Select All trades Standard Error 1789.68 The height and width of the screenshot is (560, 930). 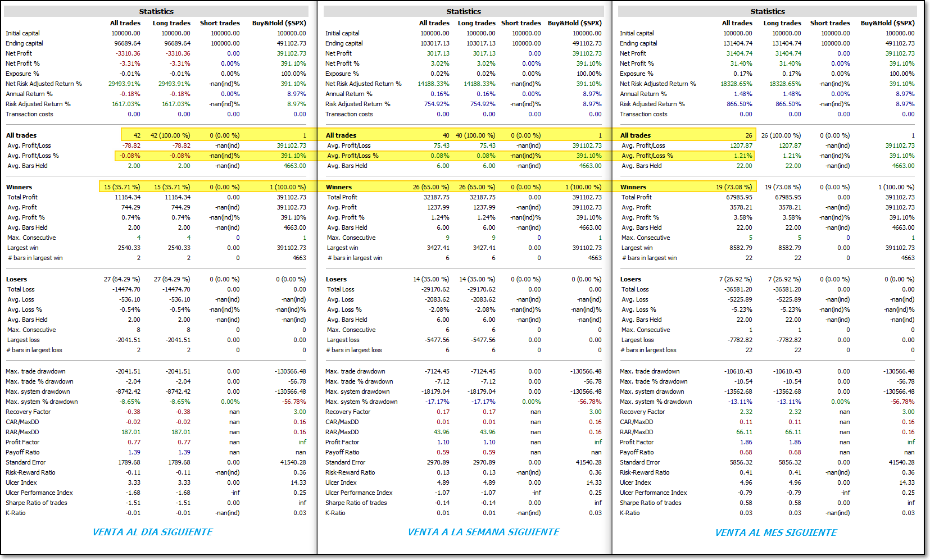129,462
